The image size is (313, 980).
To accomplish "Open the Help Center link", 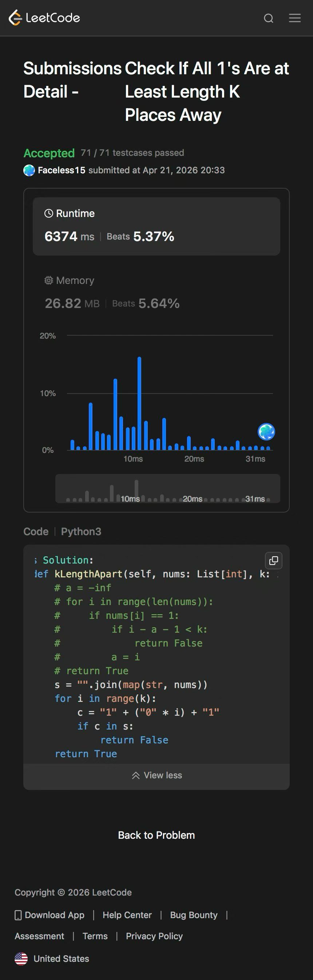I will pos(127,915).
